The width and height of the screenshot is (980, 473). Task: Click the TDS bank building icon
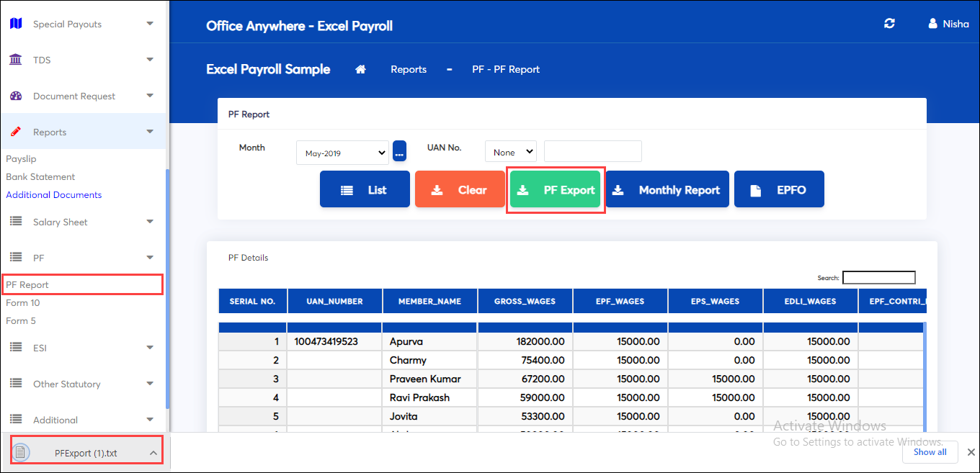click(x=16, y=60)
